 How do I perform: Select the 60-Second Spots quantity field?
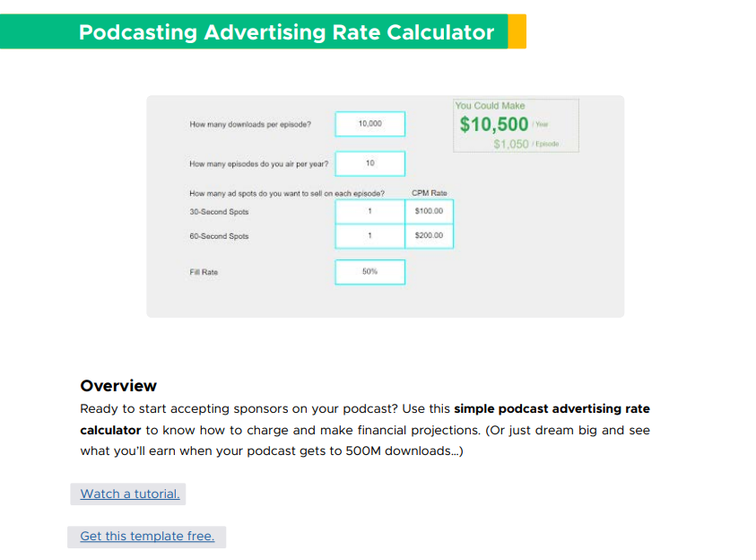click(x=369, y=236)
